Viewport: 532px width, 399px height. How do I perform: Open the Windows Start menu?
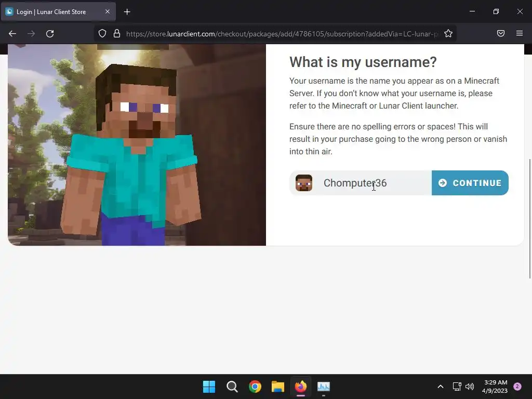(209, 387)
